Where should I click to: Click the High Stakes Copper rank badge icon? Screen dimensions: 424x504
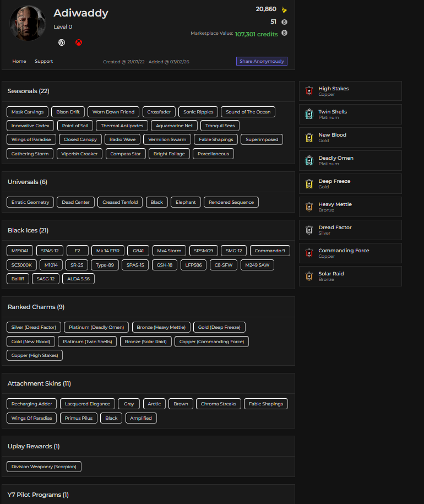coord(309,91)
